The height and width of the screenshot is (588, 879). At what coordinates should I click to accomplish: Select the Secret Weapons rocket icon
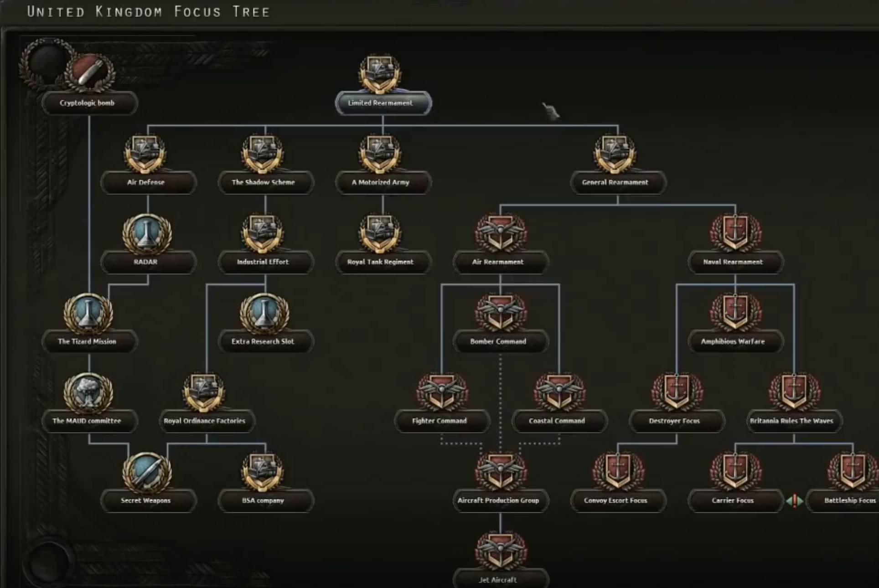(147, 472)
